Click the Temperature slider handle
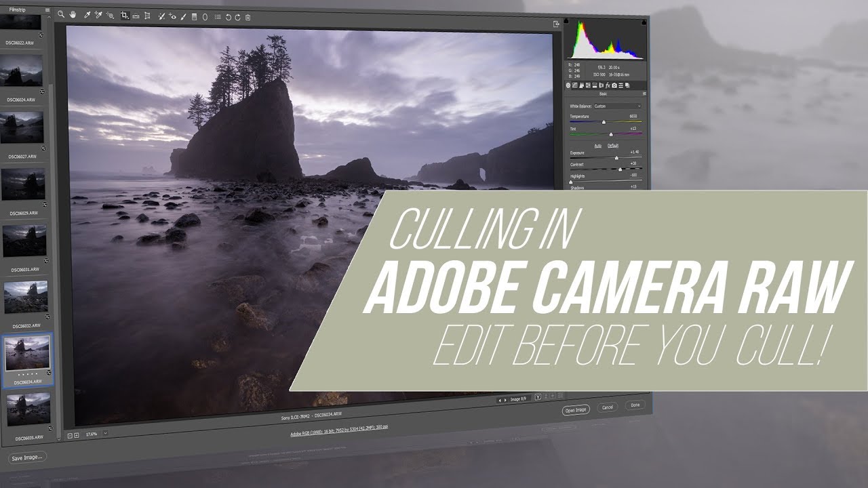Screen dimensions: 868x488 point(604,122)
